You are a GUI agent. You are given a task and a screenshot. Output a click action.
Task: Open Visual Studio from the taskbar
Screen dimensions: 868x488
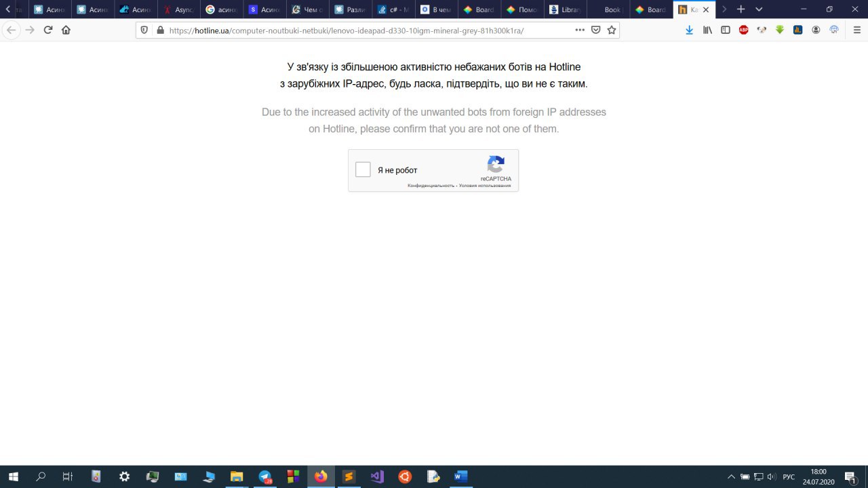tap(377, 476)
